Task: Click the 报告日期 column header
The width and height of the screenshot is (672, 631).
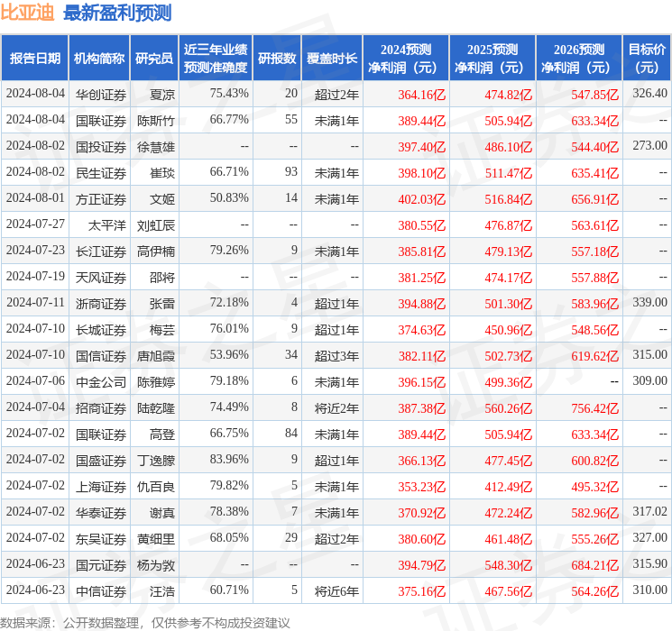Action: [34, 59]
